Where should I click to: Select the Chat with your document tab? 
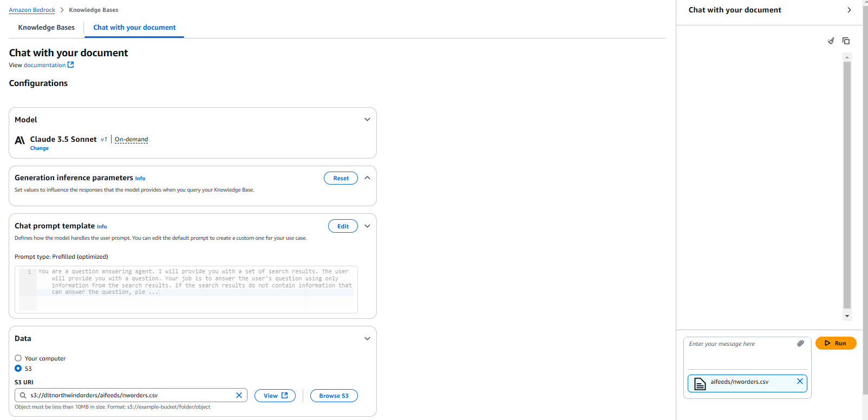134,28
